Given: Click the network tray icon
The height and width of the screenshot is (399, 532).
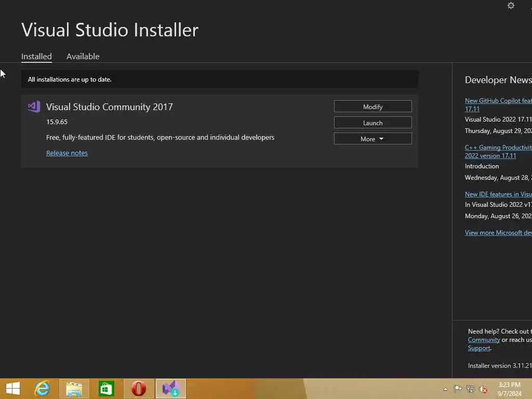Looking at the screenshot, I should 470,389.
